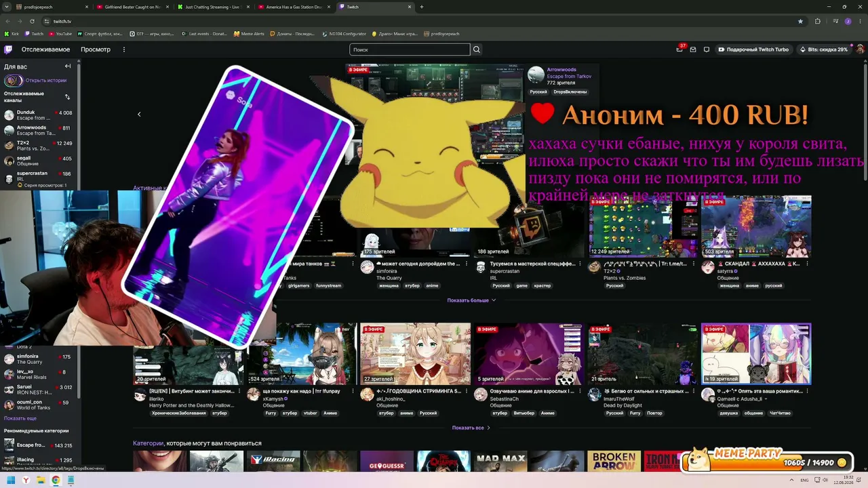Viewport: 868px width, 488px height.
Task: Open the three-dot menu beside Просмотр
Action: pyautogui.click(x=124, y=49)
